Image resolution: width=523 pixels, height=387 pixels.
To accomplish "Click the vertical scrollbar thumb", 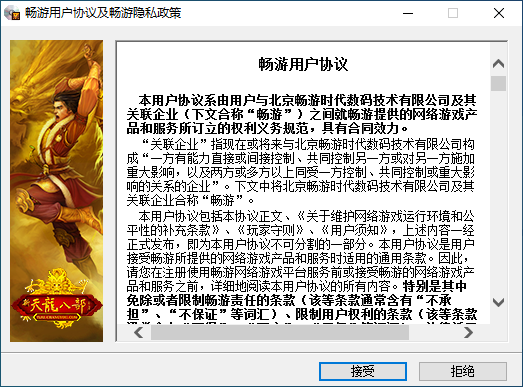I will click(x=498, y=83).
